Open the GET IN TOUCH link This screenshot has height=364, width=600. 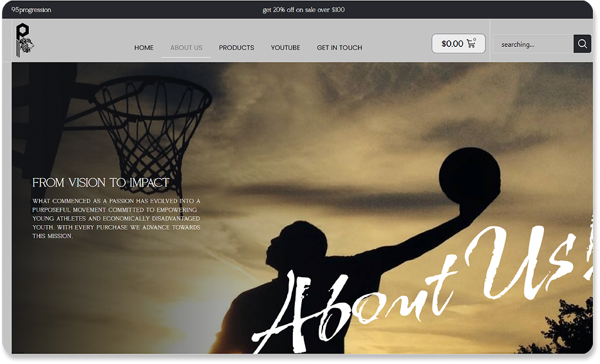click(x=339, y=48)
